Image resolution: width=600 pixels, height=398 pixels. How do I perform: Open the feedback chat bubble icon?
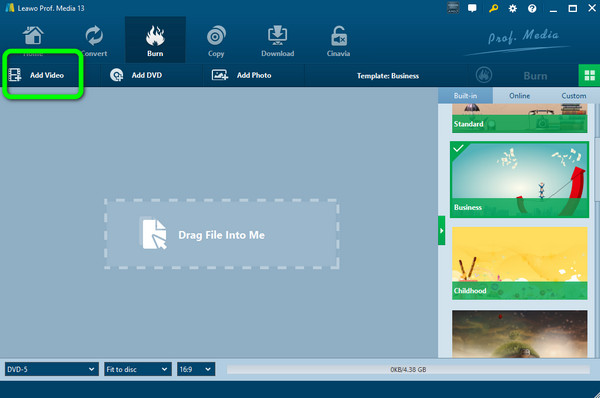point(473,8)
